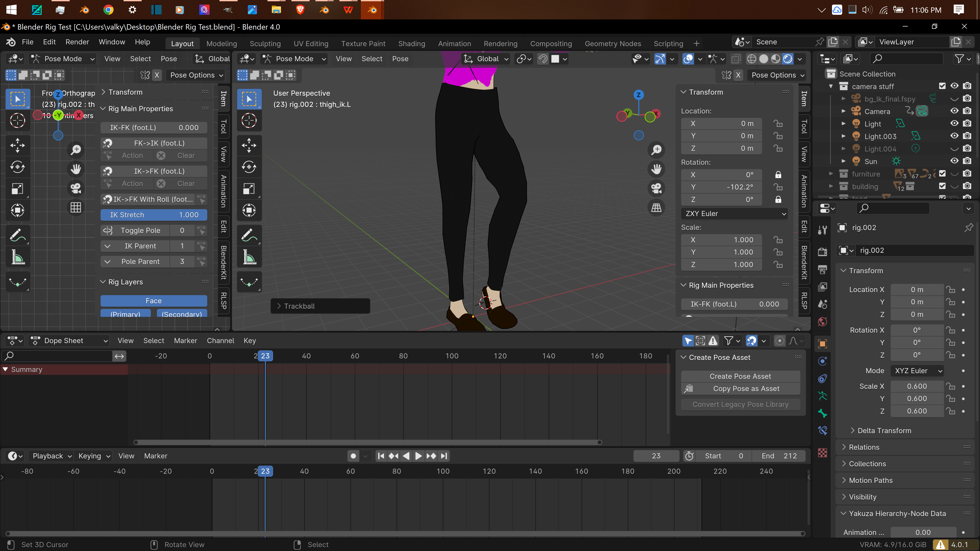Select the Annotate tool in main viewport
Image resolution: width=980 pixels, height=551 pixels.
click(249, 235)
